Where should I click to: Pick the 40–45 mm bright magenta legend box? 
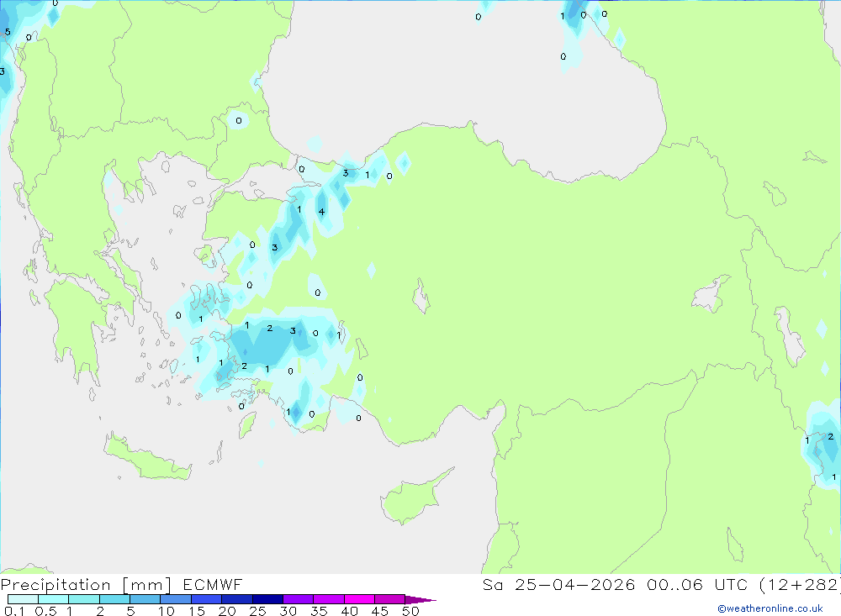[359, 599]
